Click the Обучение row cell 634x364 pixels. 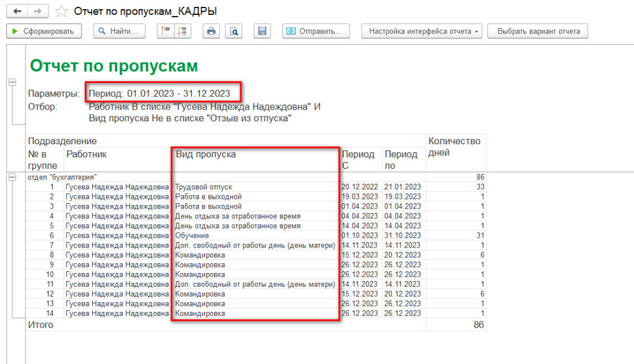[x=192, y=236]
